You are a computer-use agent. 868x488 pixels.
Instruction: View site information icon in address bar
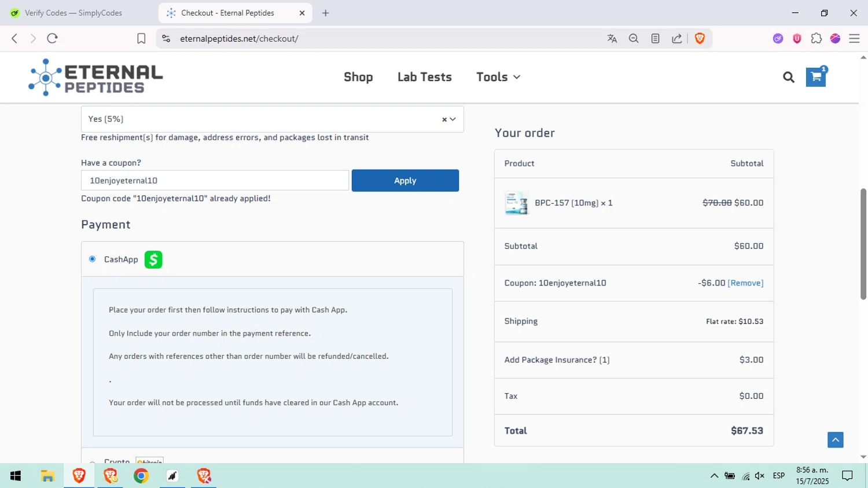[166, 39]
